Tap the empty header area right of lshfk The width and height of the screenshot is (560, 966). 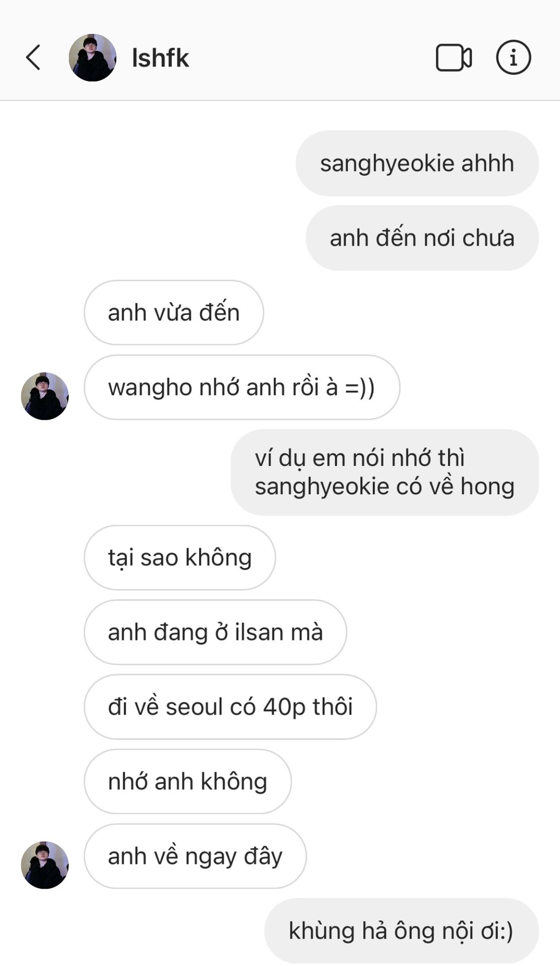312,57
